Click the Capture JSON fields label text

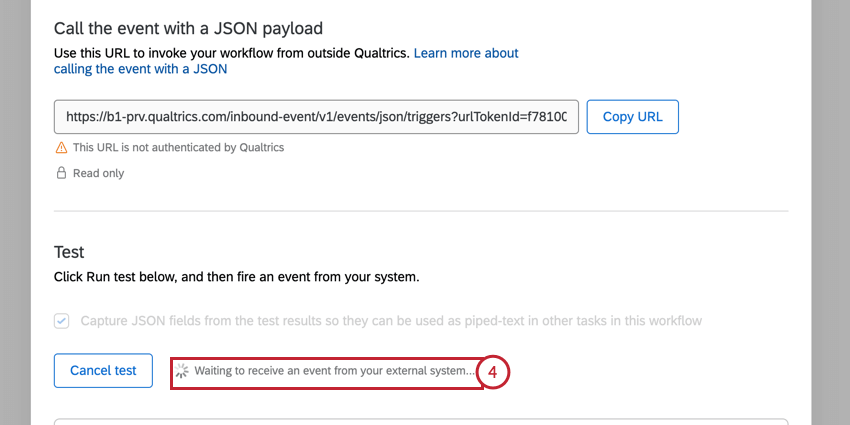(391, 321)
